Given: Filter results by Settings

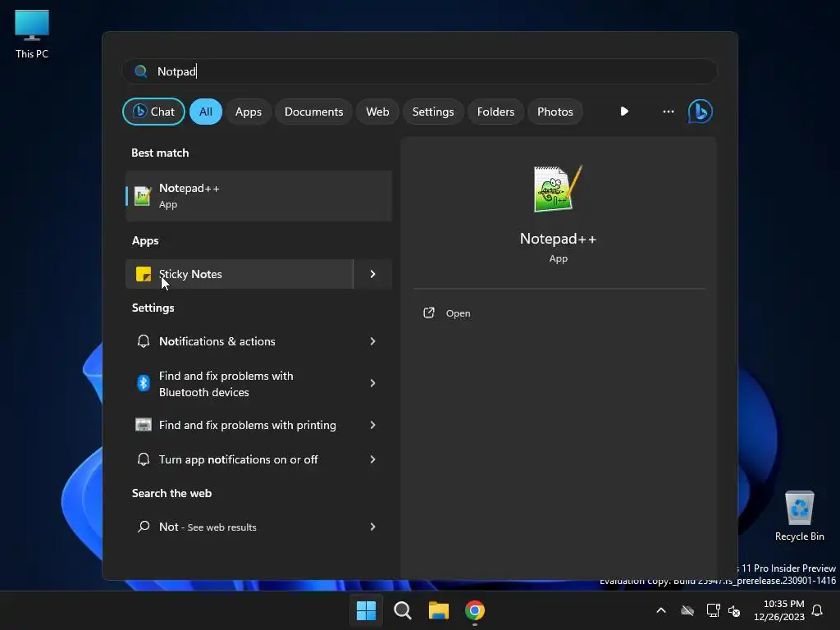Looking at the screenshot, I should tap(433, 112).
